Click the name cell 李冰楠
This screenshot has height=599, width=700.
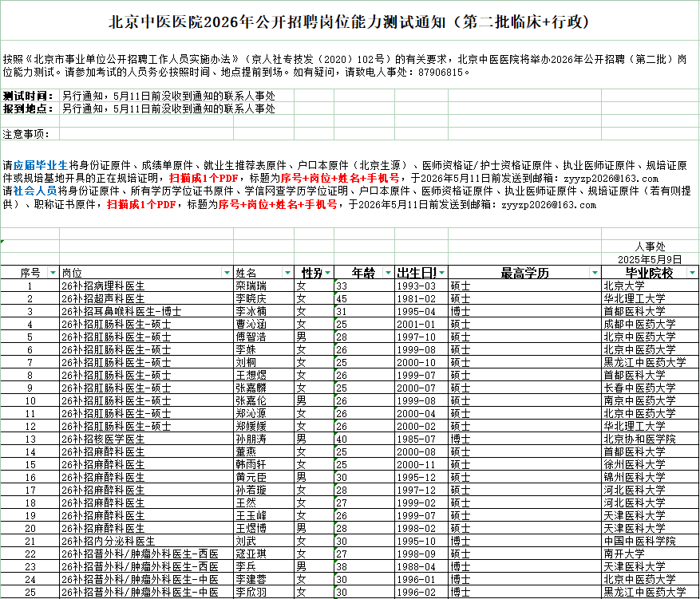(x=264, y=311)
